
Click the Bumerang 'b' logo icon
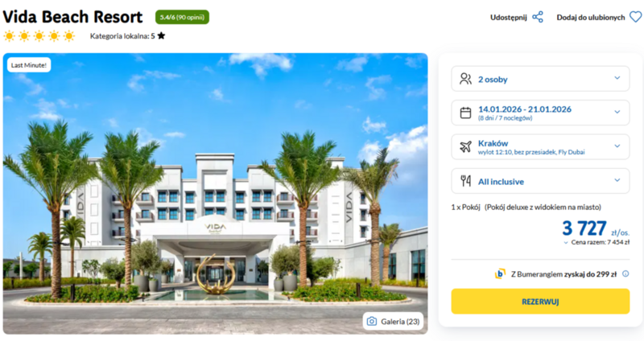click(x=500, y=273)
